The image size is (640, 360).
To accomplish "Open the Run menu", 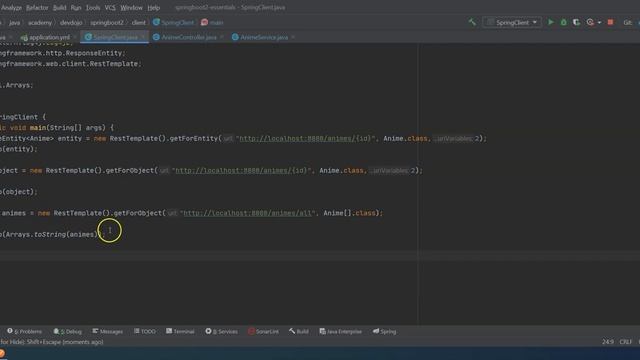I will click(76, 8).
